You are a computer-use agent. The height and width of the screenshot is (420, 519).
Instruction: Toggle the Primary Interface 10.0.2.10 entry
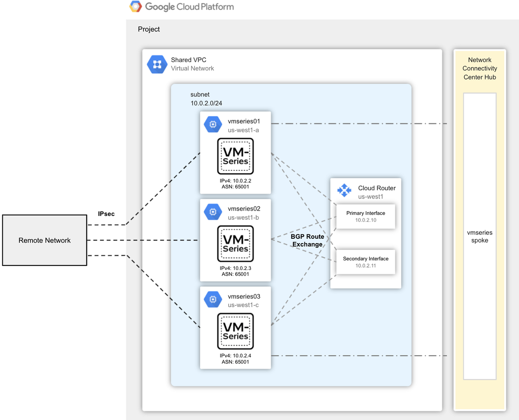coord(365,216)
